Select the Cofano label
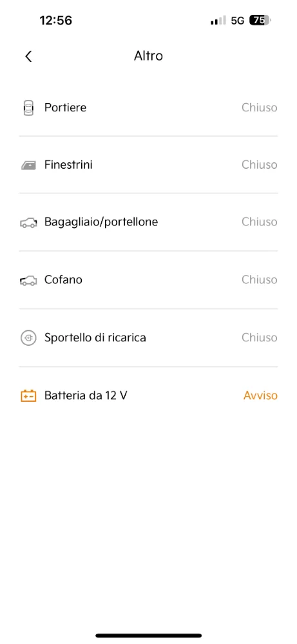The width and height of the screenshot is (297, 644). click(x=63, y=279)
